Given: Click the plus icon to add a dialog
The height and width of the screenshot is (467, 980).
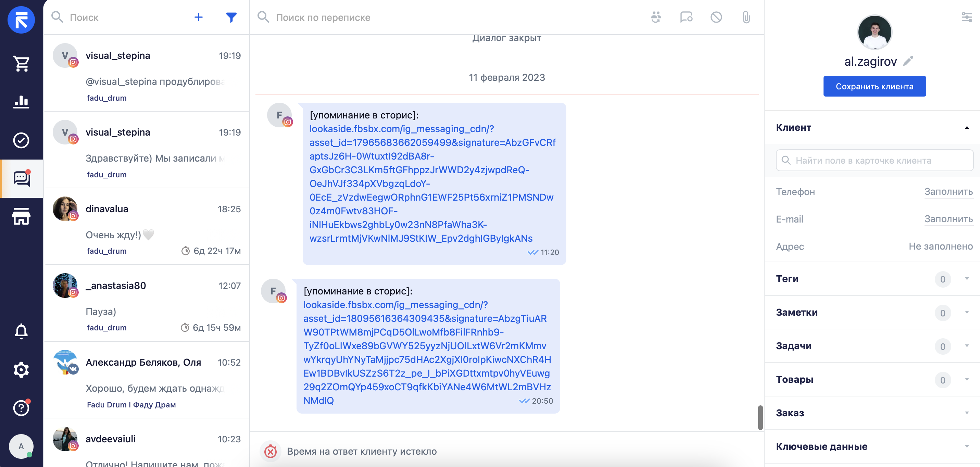Looking at the screenshot, I should [199, 17].
